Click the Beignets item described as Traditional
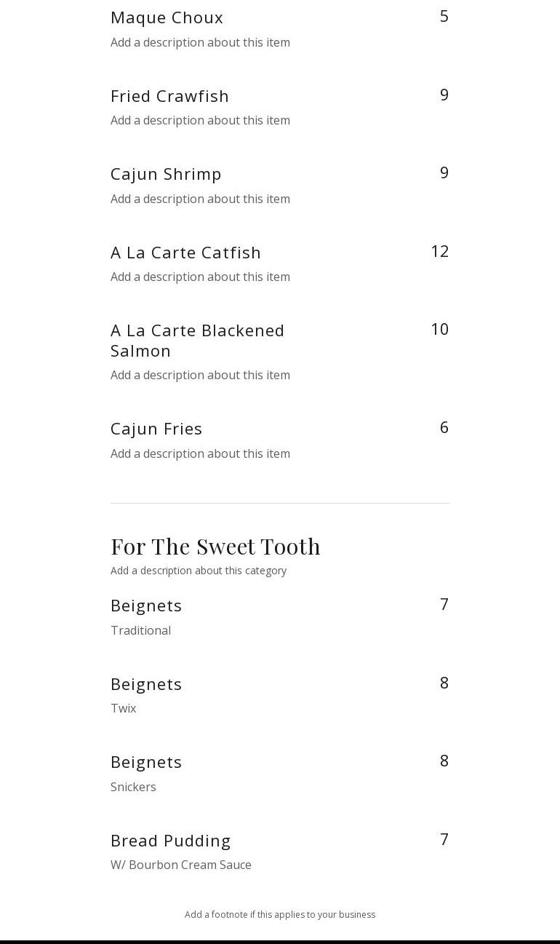Screen dimensions: 560x944 [x=146, y=606]
